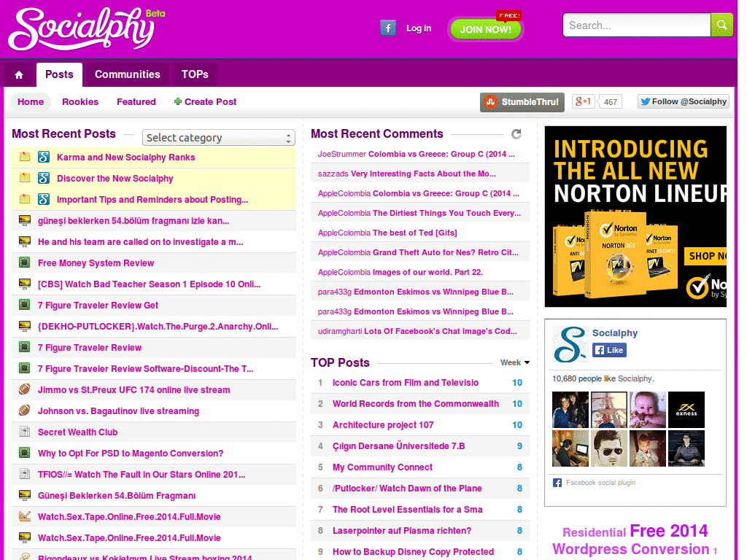The image size is (747, 560).
Task: Click Socialphy link in 10,680 people like text
Action: pyautogui.click(x=635, y=378)
